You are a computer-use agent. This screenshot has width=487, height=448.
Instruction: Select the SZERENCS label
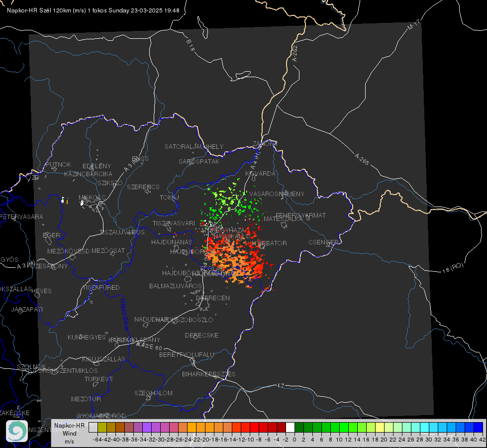[143, 187]
